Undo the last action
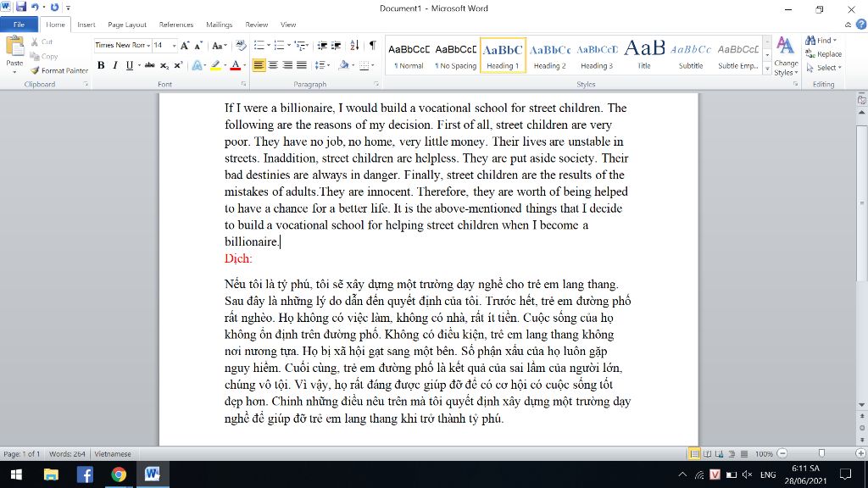868x488 pixels. [x=35, y=7]
